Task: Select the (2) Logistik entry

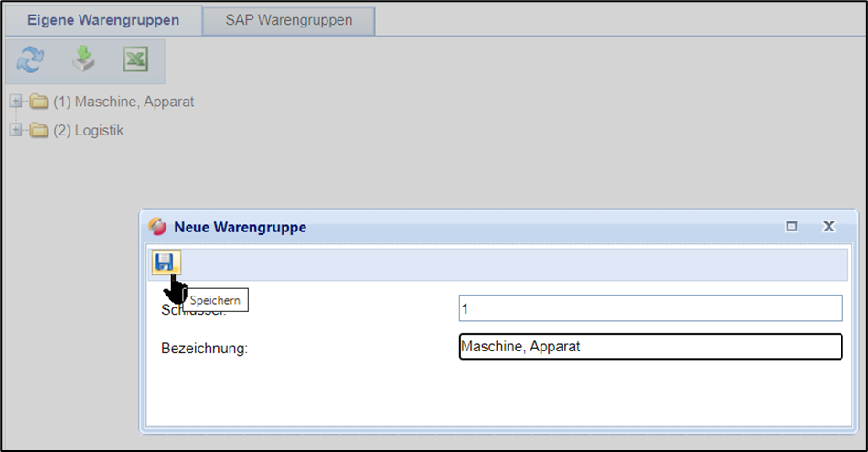Action: (x=89, y=131)
